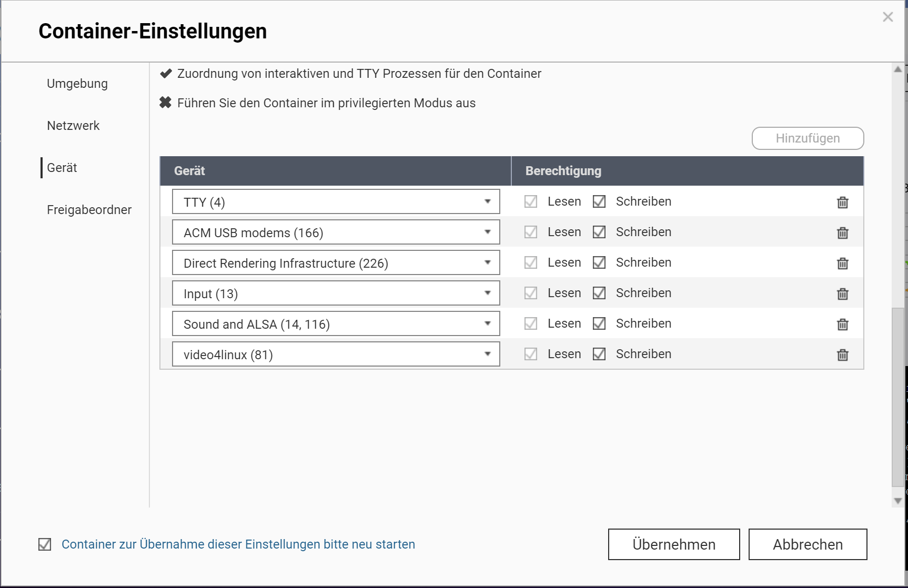The width and height of the screenshot is (908, 588).
Task: Expand Direct Rendering Infrastructure (226) dropdown
Action: [336, 262]
